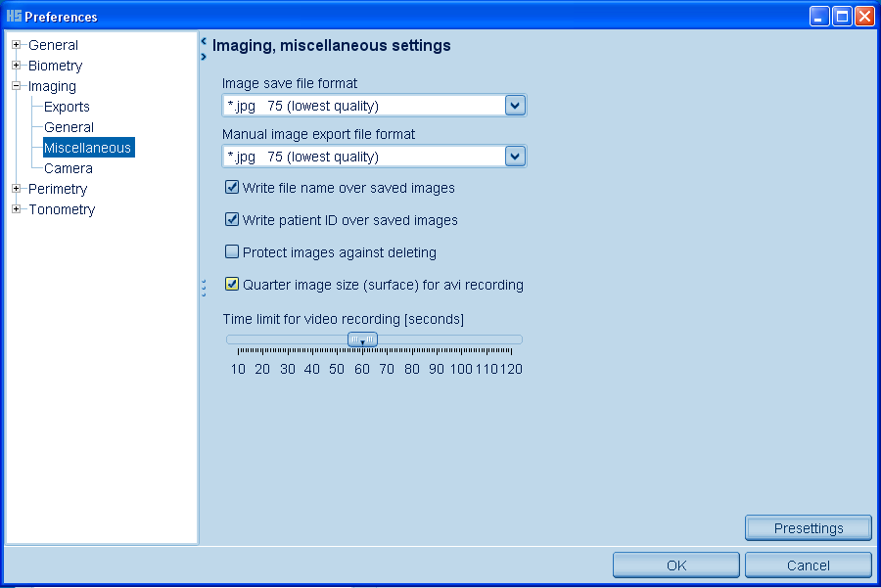Click the Preferences window title bar icon

14,17
